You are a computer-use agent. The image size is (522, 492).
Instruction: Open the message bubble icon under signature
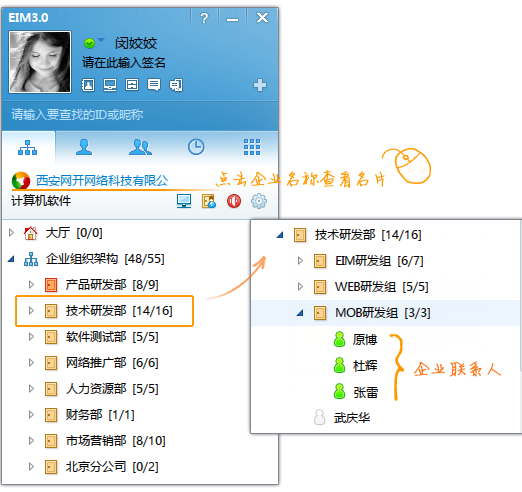coord(154,85)
